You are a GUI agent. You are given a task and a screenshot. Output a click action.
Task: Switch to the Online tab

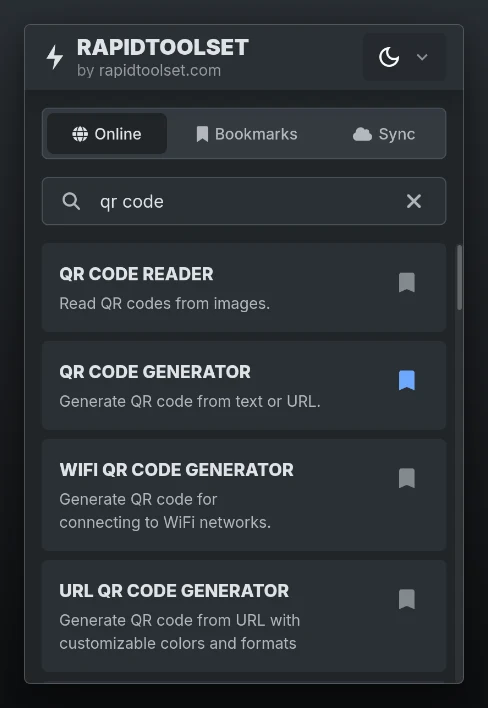(107, 134)
